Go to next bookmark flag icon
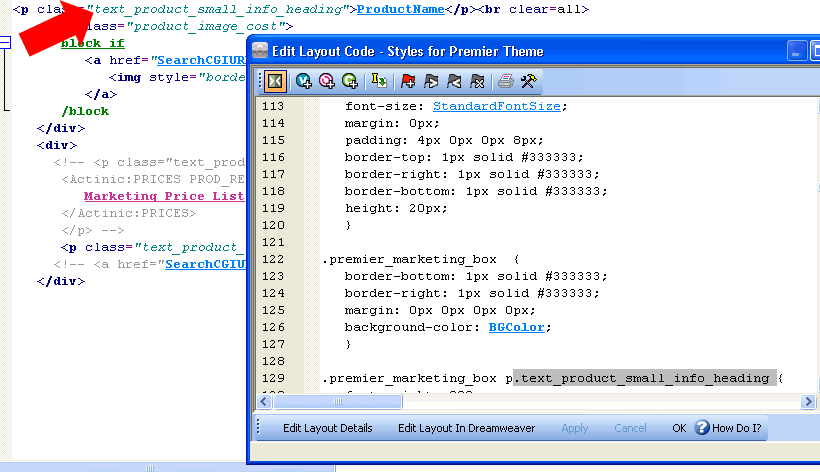Viewport: 820px width, 472px height. pos(432,81)
